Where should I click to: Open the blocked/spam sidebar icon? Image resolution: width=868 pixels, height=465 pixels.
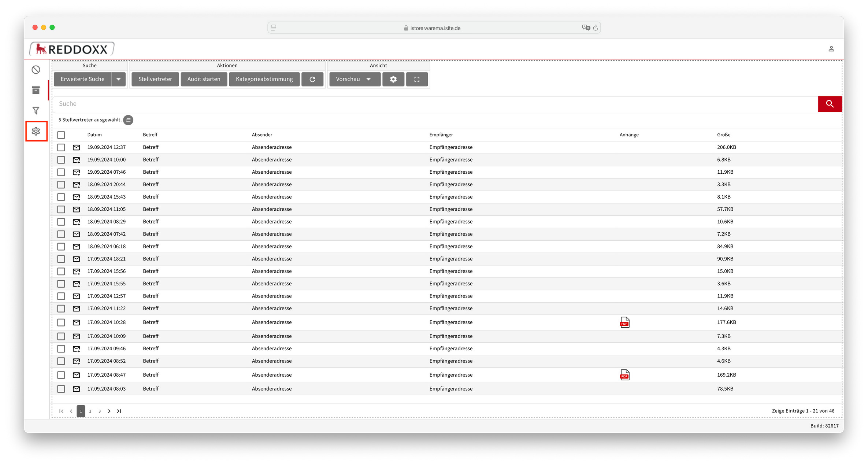pyautogui.click(x=36, y=70)
